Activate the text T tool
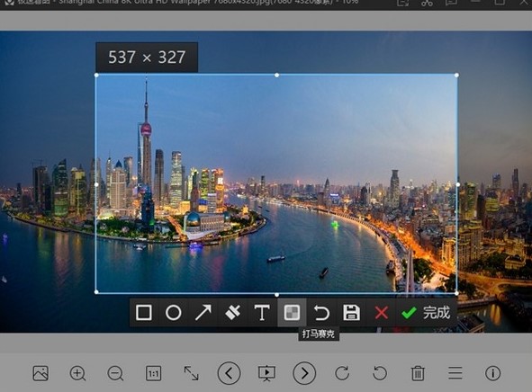The height and width of the screenshot is (392, 532). click(262, 312)
